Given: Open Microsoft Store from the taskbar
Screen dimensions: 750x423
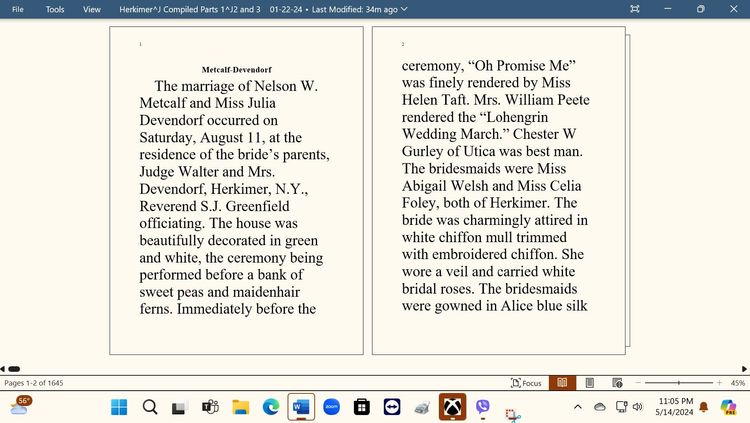Looking at the screenshot, I should 362,407.
